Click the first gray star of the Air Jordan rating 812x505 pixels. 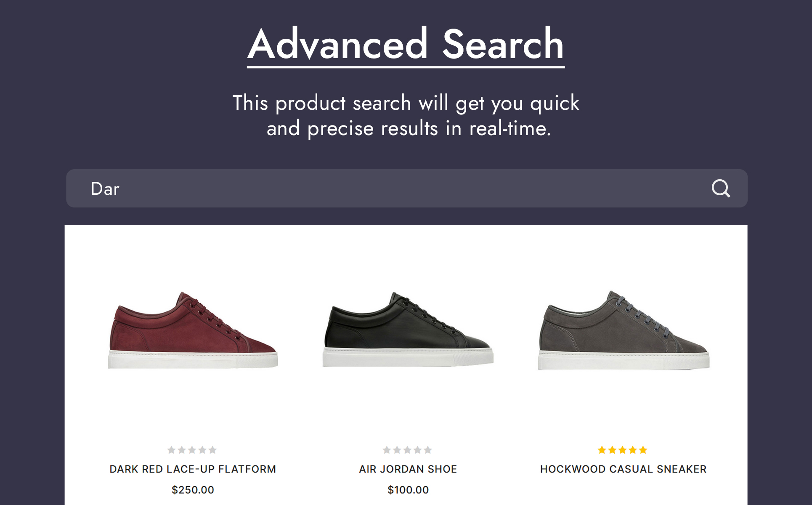(x=387, y=450)
